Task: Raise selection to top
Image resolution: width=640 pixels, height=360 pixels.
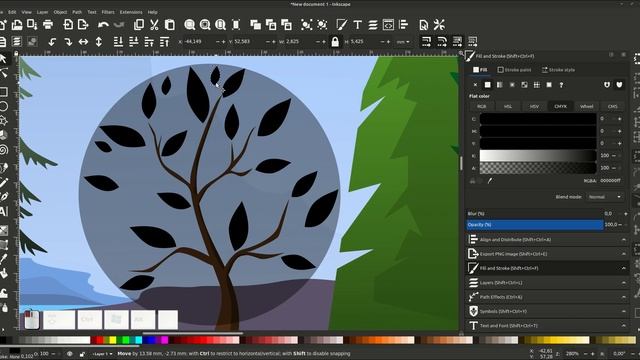Action: pos(164,42)
